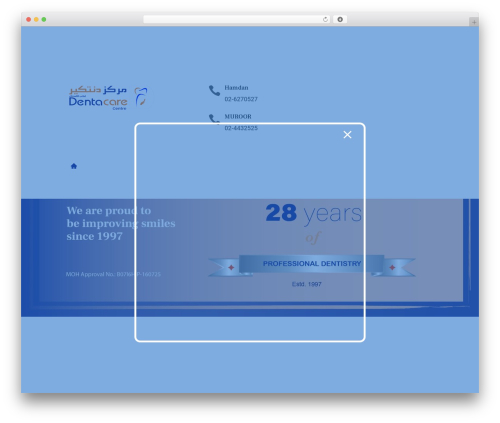
Task: Reload the page in browser bar
Action: click(x=325, y=19)
